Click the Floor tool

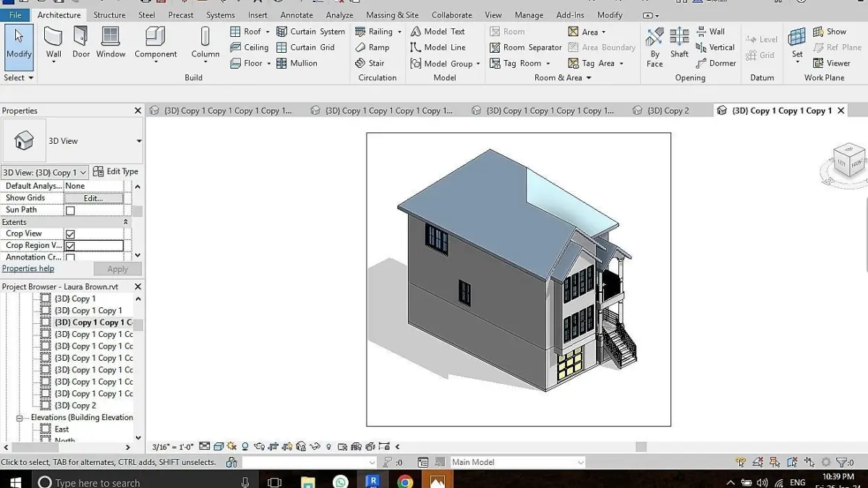247,64
